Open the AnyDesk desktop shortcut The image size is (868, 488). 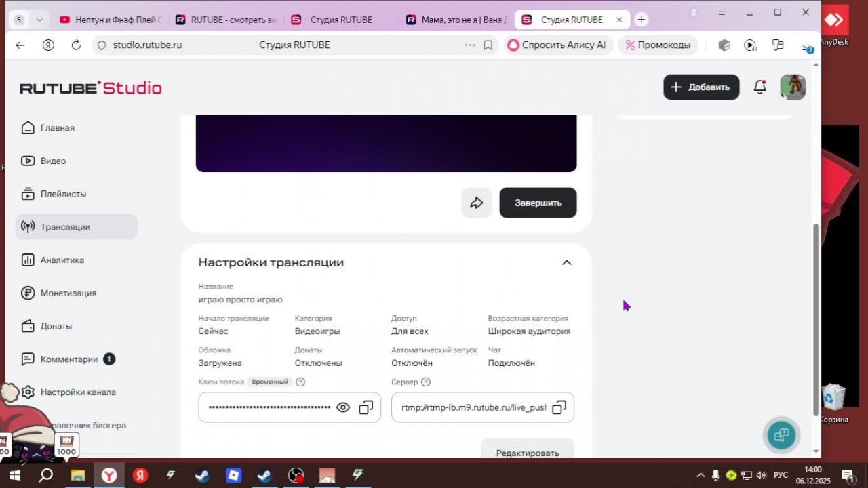833,25
